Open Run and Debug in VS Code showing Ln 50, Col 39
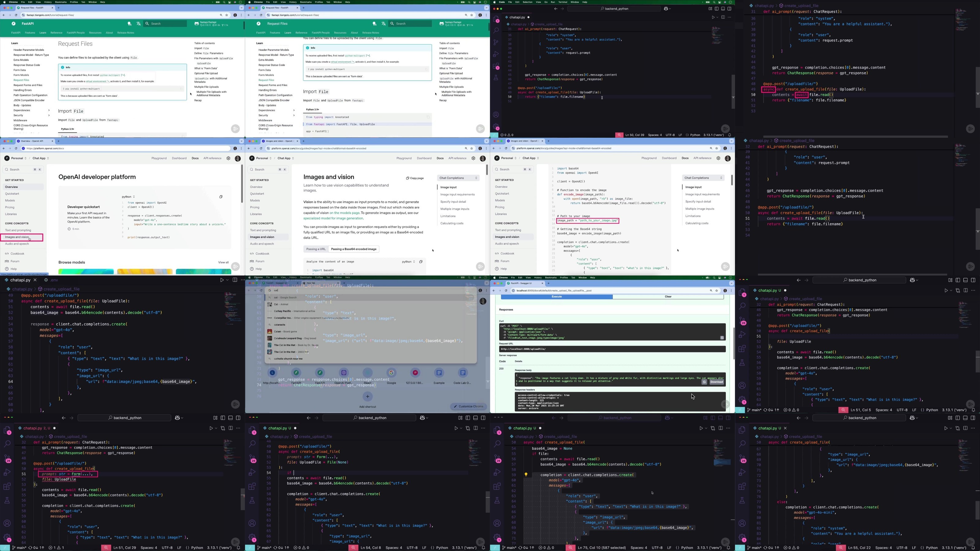This screenshot has height=551, width=980. (x=496, y=54)
